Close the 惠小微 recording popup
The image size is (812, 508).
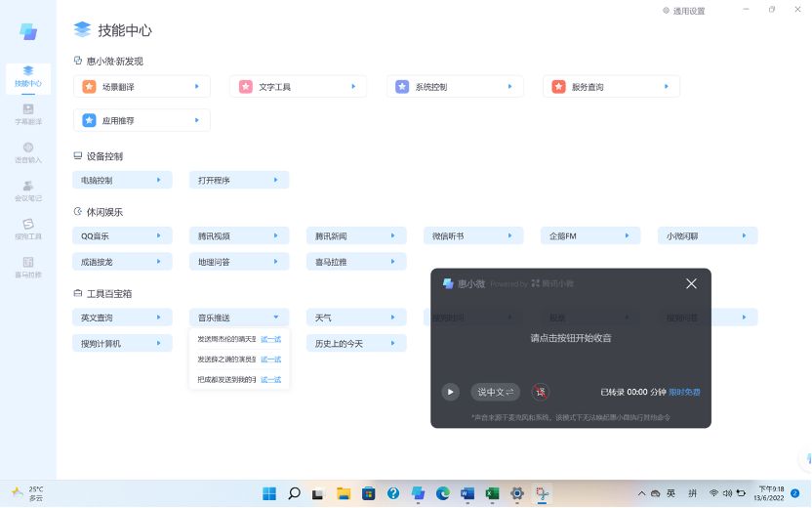691,283
